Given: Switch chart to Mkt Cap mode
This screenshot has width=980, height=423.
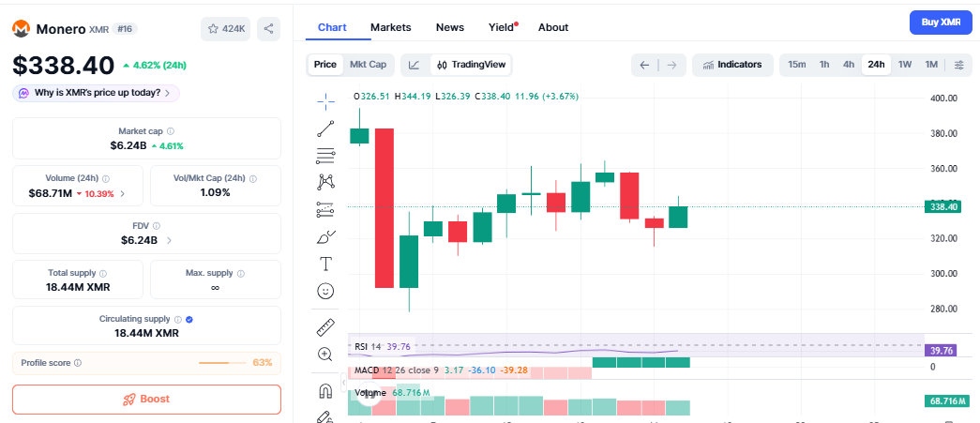Looking at the screenshot, I should click(x=369, y=65).
